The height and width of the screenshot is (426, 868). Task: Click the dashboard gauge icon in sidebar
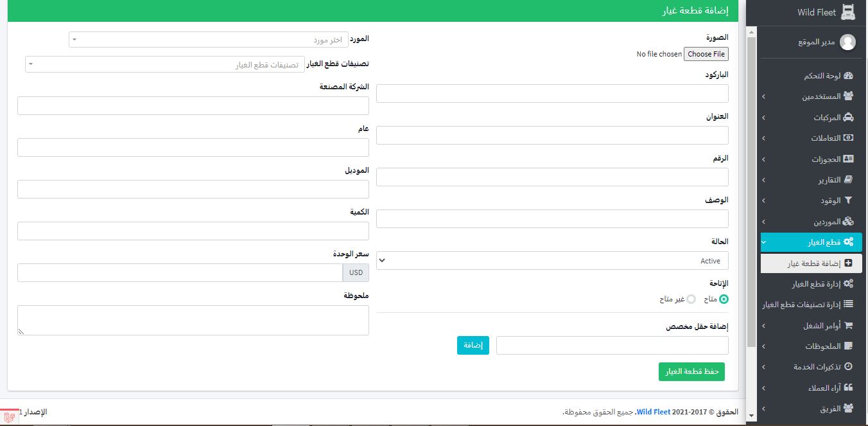click(848, 76)
